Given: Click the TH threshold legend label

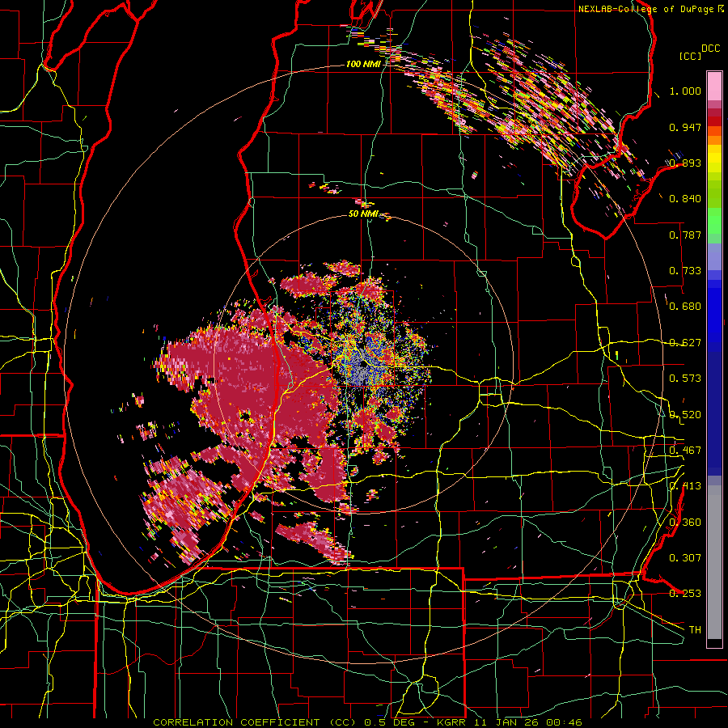Looking at the screenshot, I should (x=695, y=630).
